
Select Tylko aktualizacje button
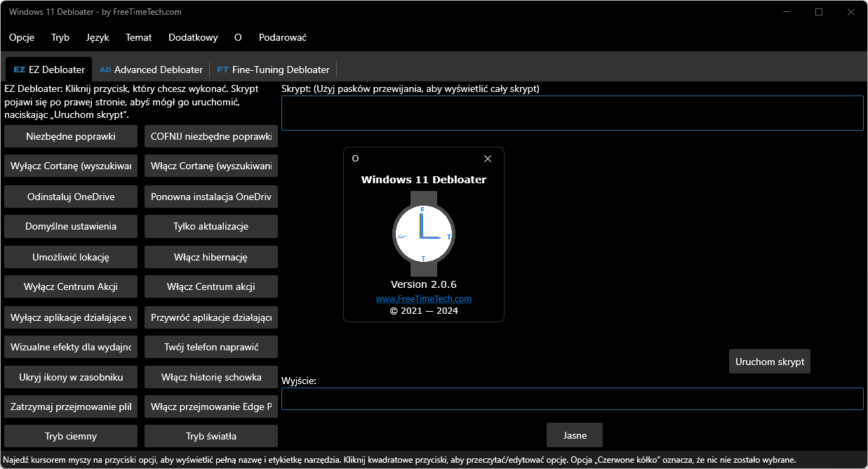pyautogui.click(x=211, y=226)
